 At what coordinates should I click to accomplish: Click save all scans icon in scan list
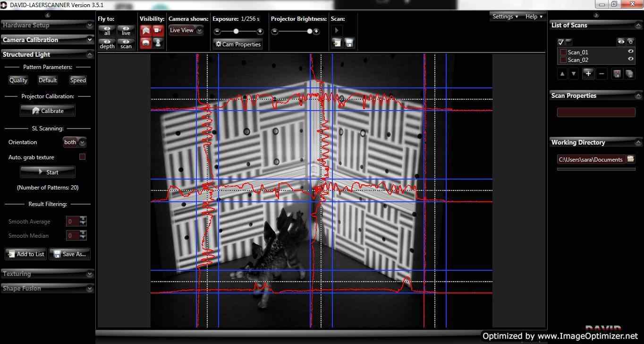pyautogui.click(x=629, y=73)
